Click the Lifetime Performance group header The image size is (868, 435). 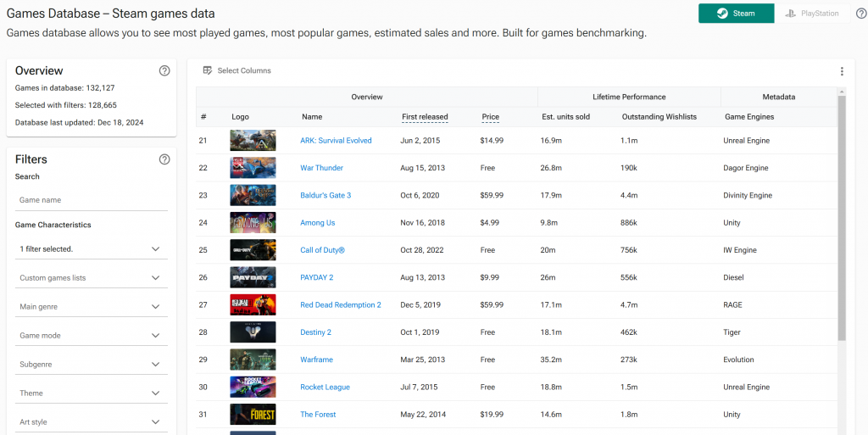click(630, 97)
